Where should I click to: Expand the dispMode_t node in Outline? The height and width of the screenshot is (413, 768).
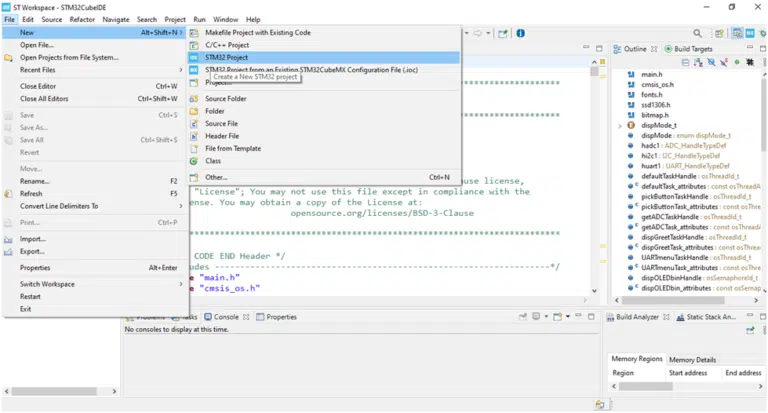(x=620, y=125)
